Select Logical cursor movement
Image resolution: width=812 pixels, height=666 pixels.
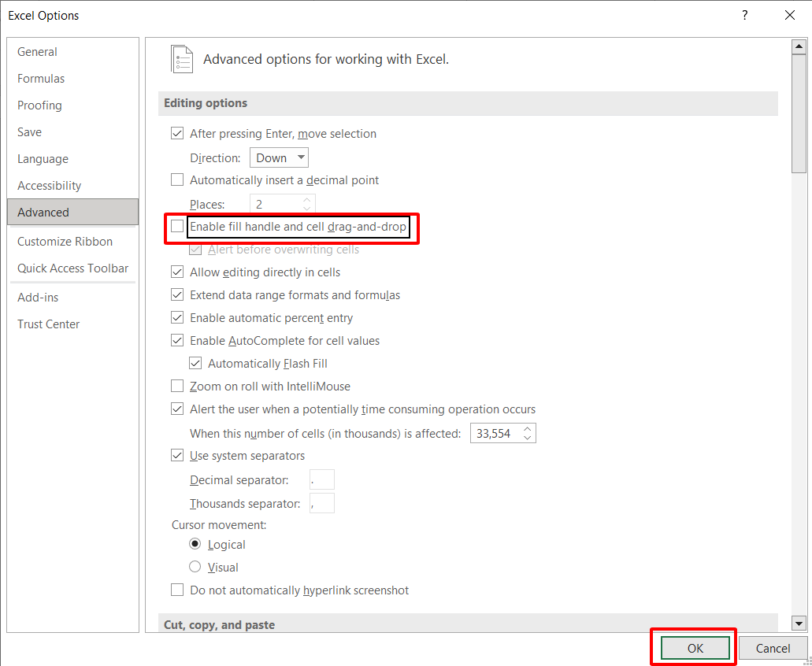click(x=195, y=544)
